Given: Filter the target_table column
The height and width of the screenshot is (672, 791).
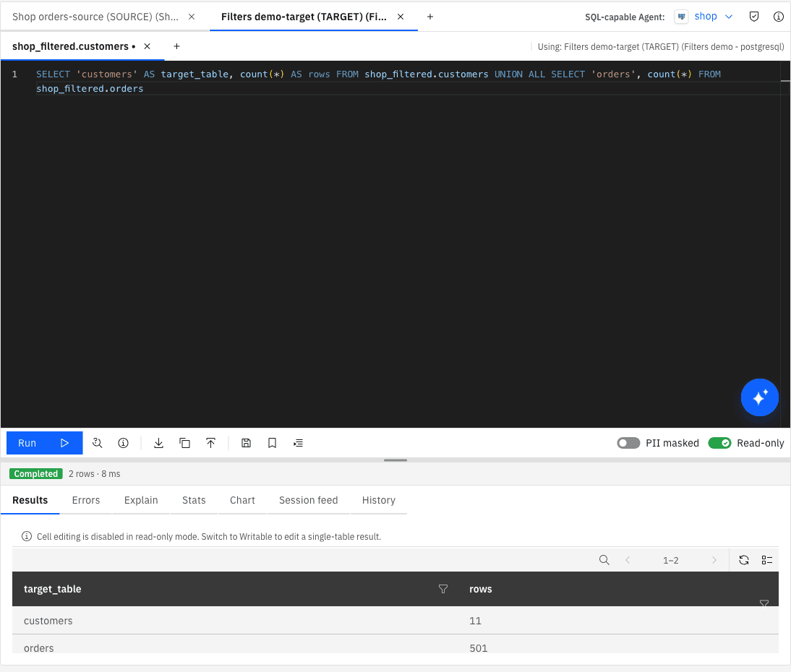Looking at the screenshot, I should coord(443,589).
